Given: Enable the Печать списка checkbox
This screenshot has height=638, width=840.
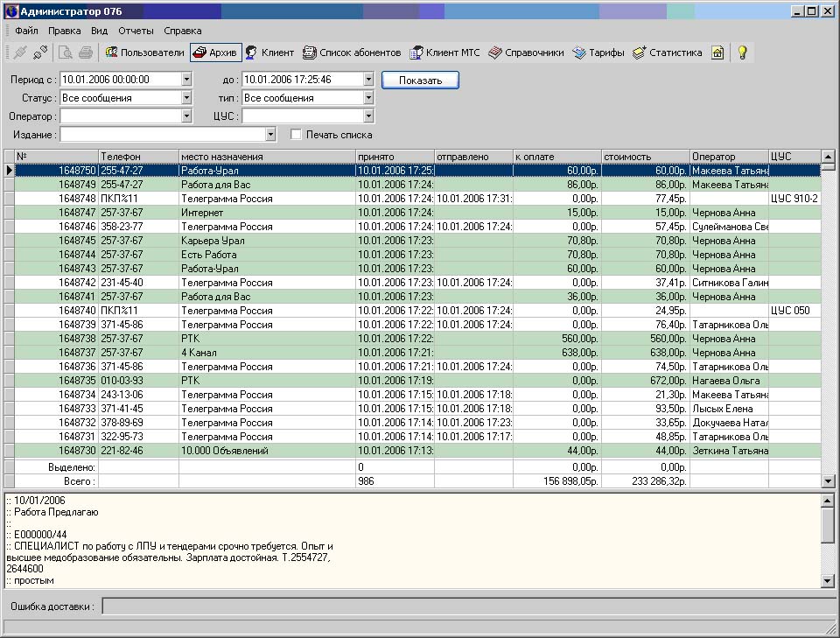Looking at the screenshot, I should click(x=297, y=135).
